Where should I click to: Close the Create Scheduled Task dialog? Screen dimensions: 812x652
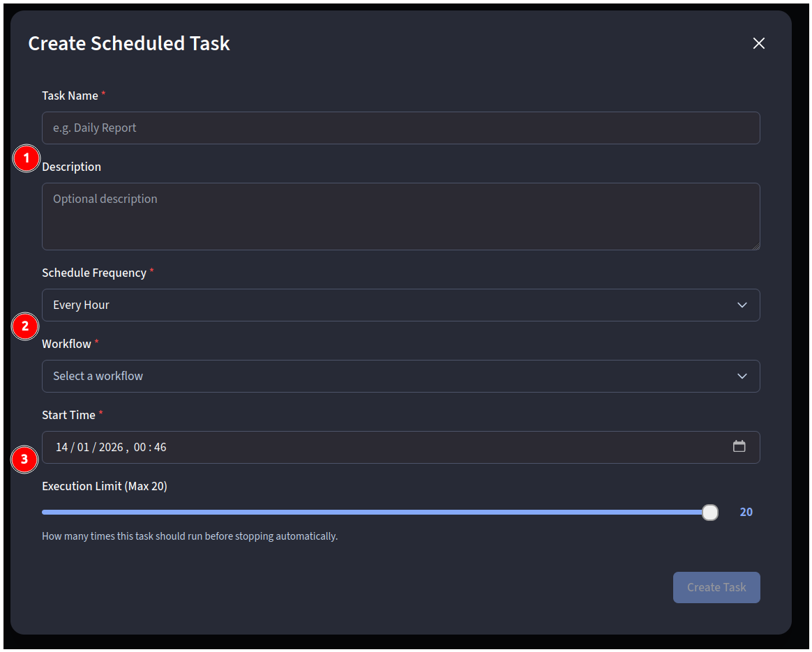[x=759, y=43]
